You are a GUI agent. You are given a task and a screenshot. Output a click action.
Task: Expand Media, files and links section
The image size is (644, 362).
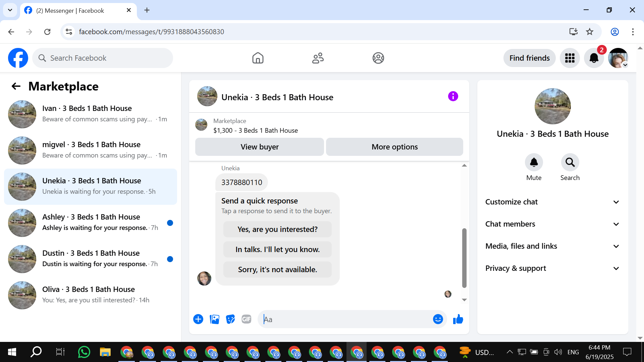(x=552, y=246)
